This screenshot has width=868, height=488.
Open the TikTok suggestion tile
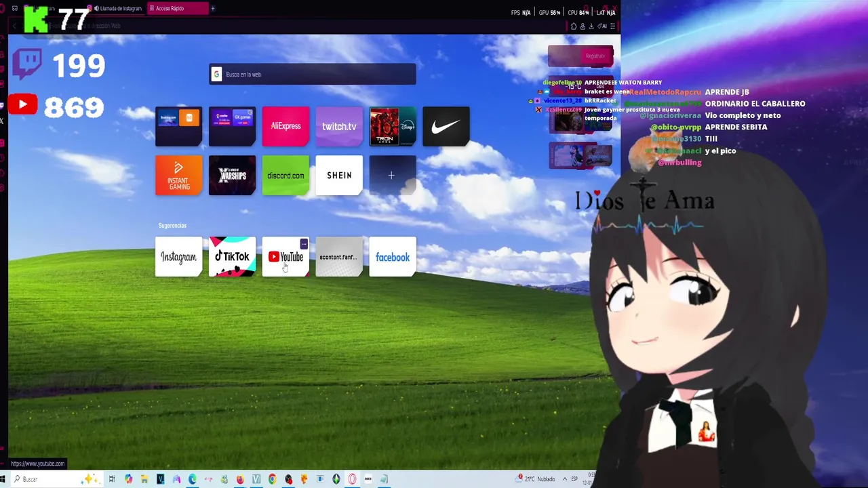coord(232,257)
